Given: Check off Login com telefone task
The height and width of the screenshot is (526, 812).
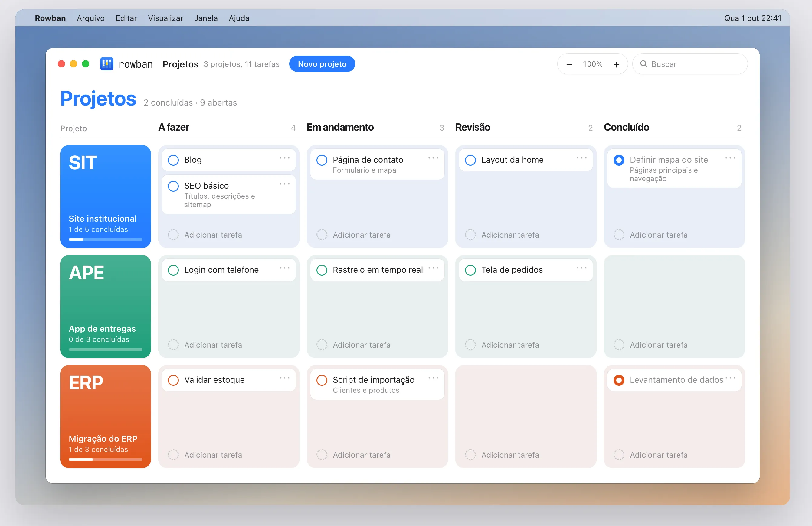Looking at the screenshot, I should pyautogui.click(x=173, y=270).
